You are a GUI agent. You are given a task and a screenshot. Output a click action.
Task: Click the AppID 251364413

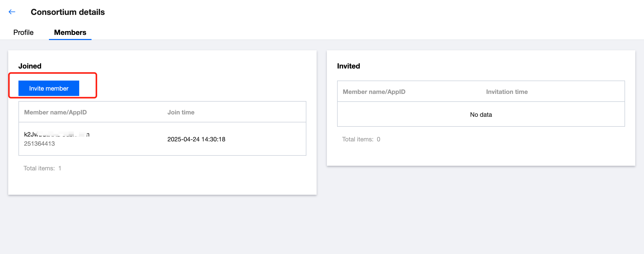click(x=39, y=144)
